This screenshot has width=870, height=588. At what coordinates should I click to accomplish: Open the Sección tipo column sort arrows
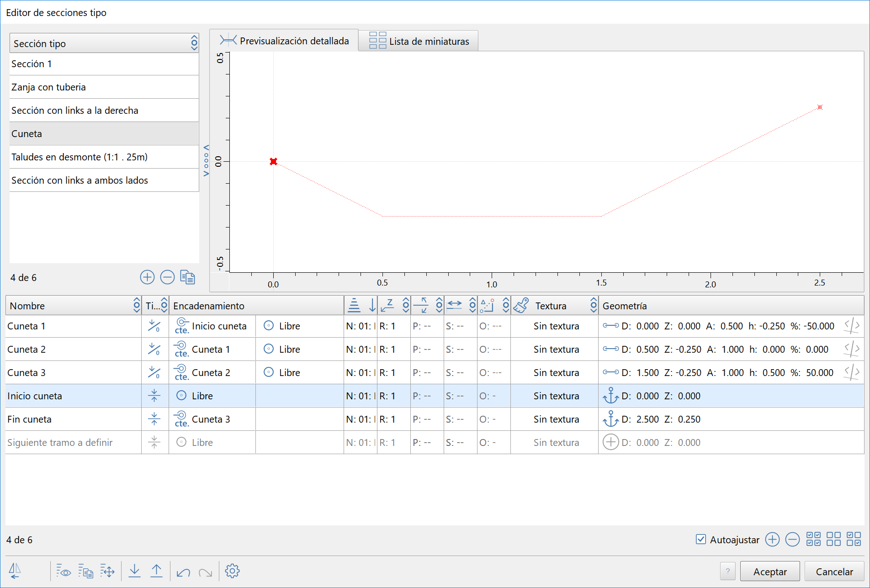tap(194, 43)
